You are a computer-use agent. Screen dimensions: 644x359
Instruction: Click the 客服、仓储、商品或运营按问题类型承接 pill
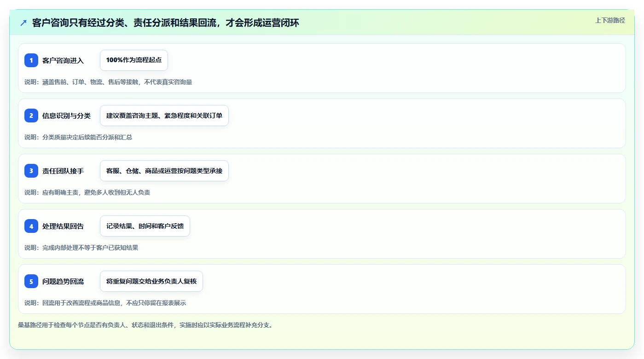164,171
